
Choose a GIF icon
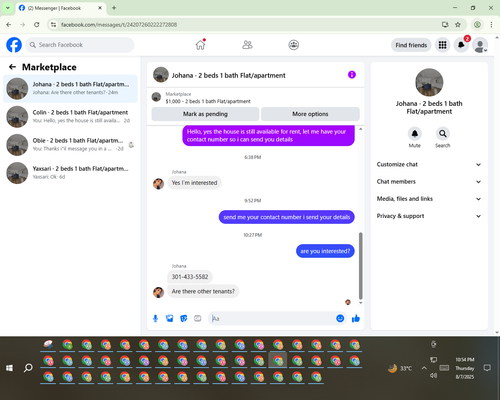(x=198, y=319)
